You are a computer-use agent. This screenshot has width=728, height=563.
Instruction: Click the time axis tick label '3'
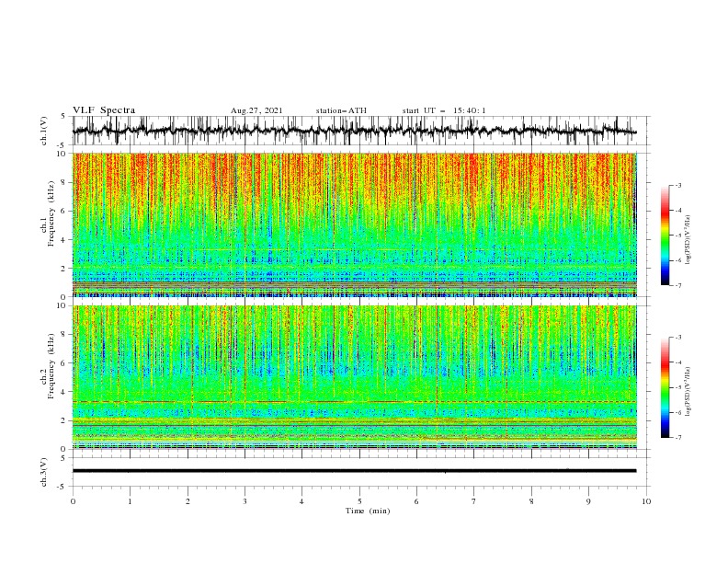[x=245, y=501]
